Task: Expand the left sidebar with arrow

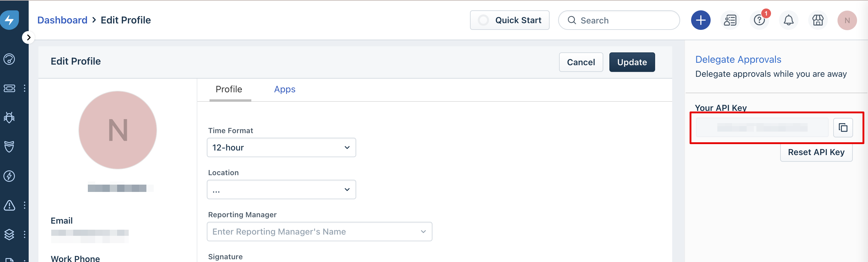Action: 29,37
